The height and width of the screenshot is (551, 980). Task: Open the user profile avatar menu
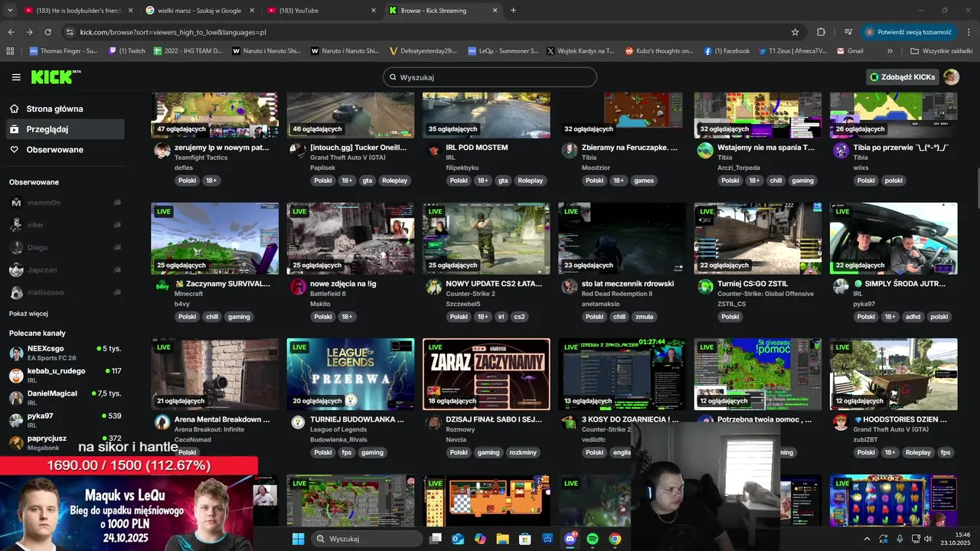click(951, 77)
